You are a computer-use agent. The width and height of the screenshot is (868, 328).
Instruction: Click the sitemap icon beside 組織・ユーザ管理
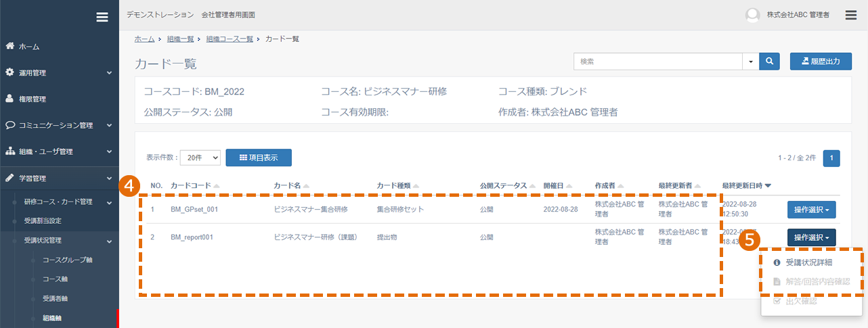click(10, 151)
